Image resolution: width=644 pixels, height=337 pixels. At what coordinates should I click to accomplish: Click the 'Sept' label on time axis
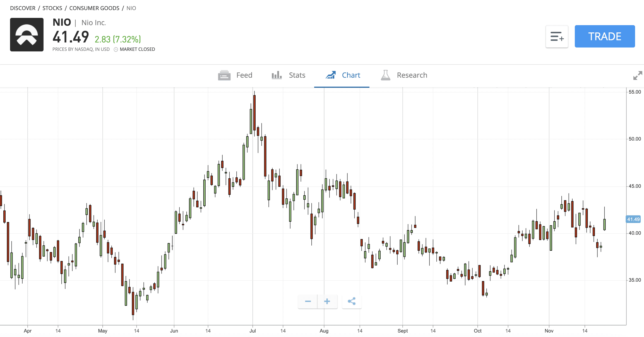click(403, 331)
